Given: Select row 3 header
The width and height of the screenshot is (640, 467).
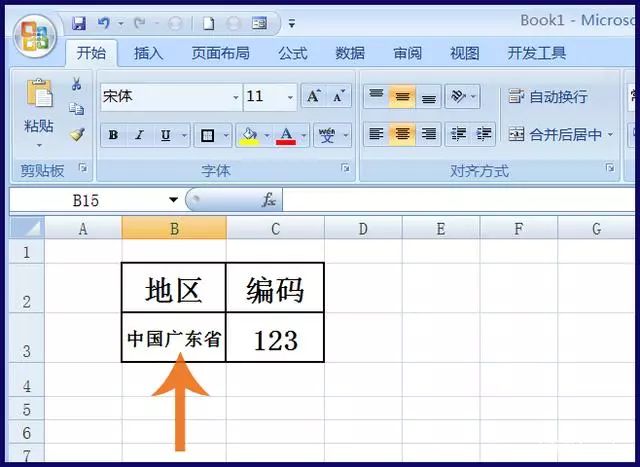Looking at the screenshot, I should tap(27, 338).
